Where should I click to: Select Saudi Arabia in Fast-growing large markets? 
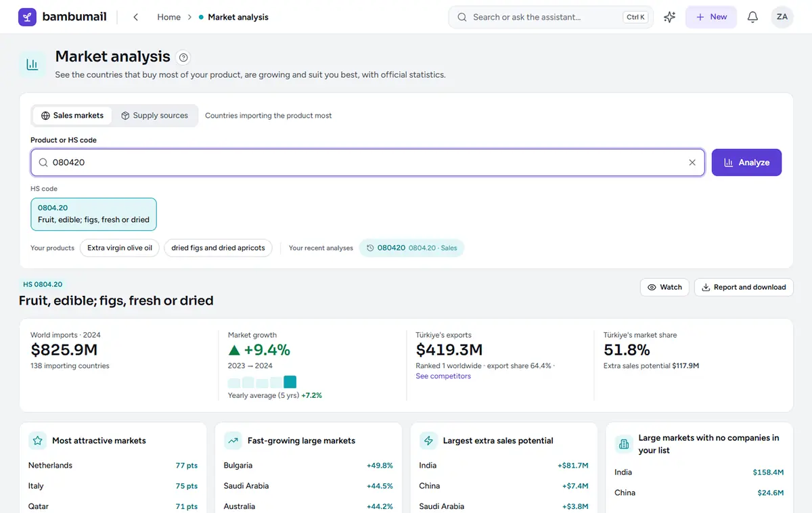tap(309, 486)
